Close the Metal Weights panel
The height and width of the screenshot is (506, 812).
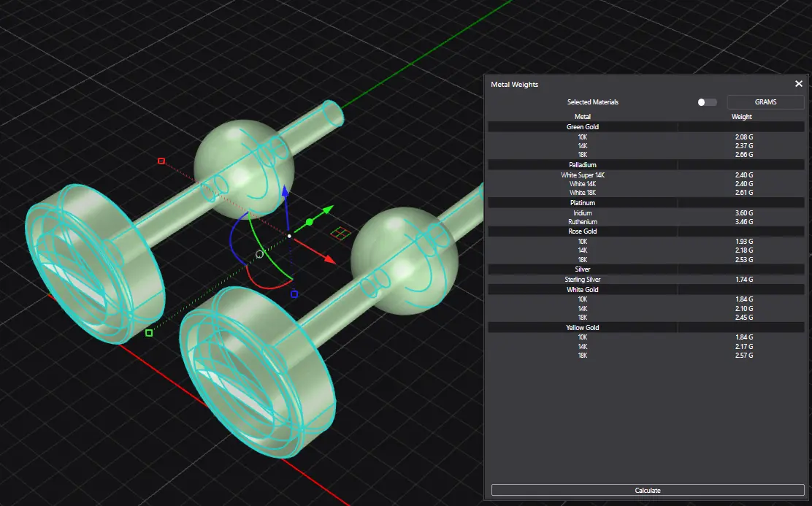pos(799,83)
